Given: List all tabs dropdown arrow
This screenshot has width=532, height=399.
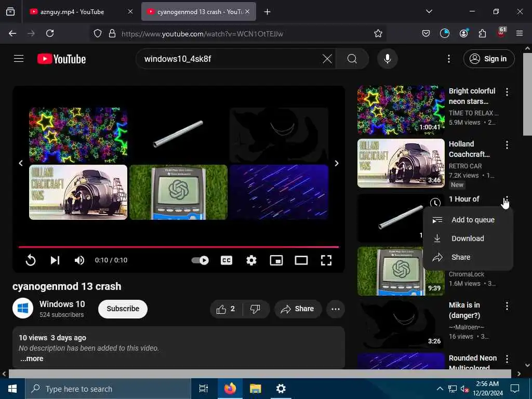Looking at the screenshot, I should (429, 11).
